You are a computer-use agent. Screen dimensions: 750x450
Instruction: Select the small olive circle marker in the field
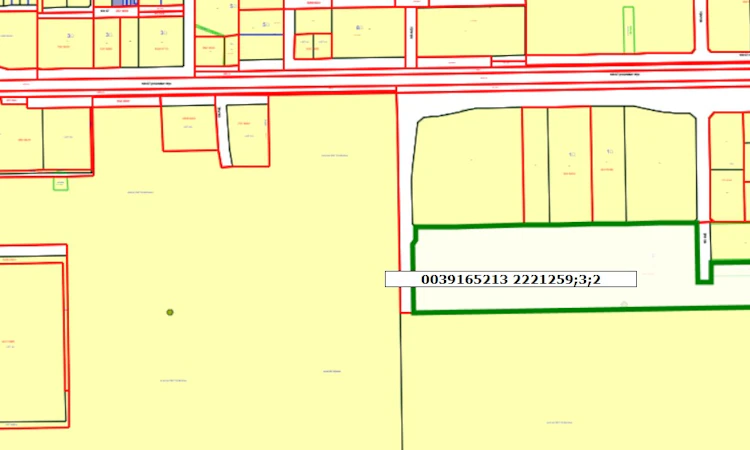170,312
